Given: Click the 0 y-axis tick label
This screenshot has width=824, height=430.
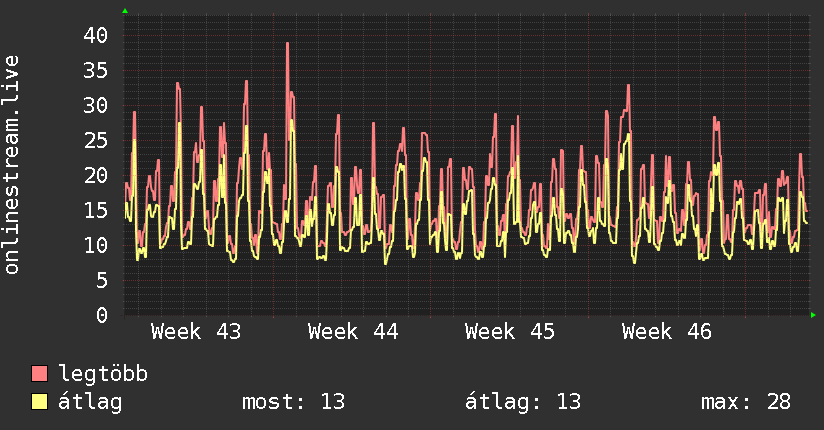Looking at the screenshot, I should [102, 315].
